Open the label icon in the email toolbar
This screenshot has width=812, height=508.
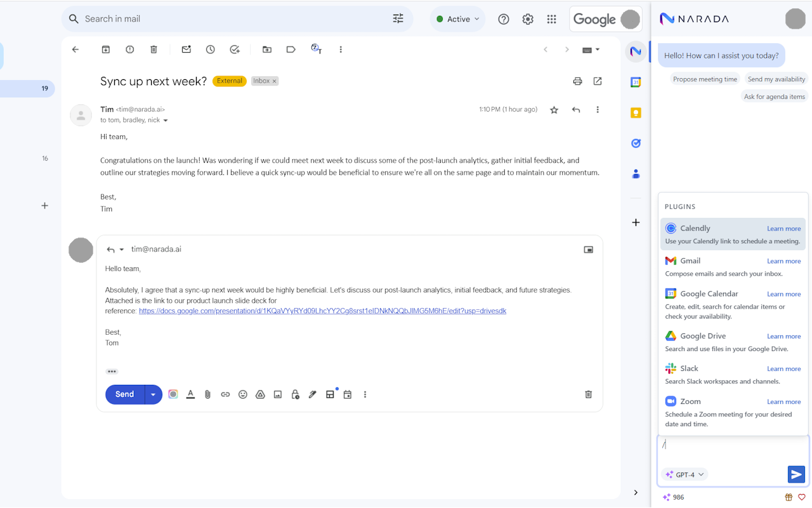click(x=291, y=49)
